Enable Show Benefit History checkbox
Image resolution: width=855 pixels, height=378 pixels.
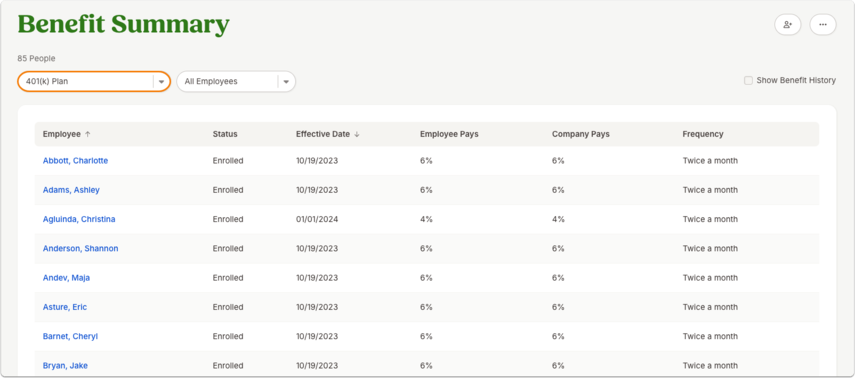pos(748,81)
